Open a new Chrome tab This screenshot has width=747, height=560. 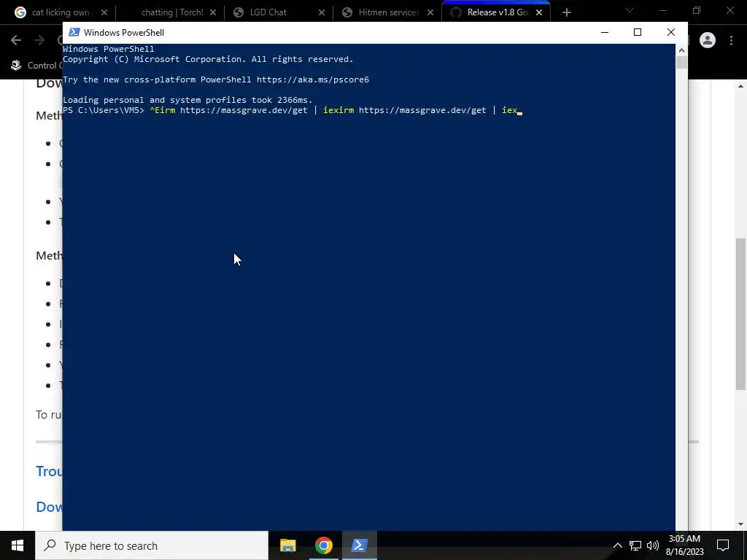pyautogui.click(x=566, y=12)
